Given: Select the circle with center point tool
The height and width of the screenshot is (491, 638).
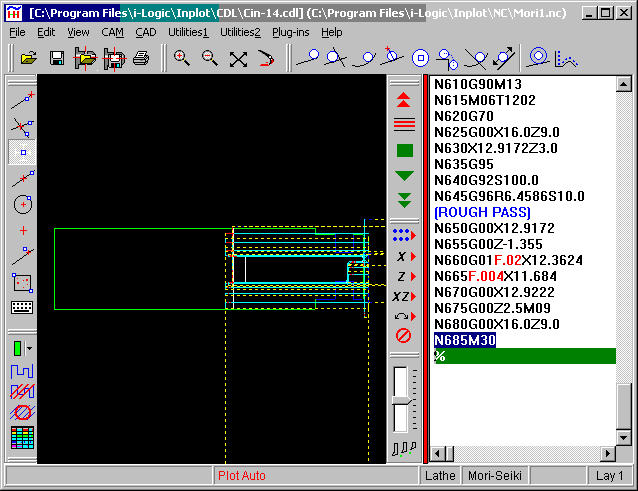Looking at the screenshot, I should pyautogui.click(x=22, y=204).
